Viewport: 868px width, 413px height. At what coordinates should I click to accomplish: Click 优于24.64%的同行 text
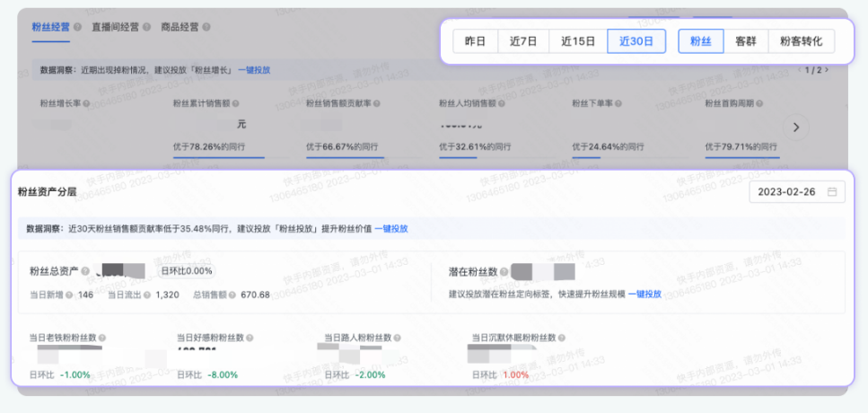pos(608,147)
